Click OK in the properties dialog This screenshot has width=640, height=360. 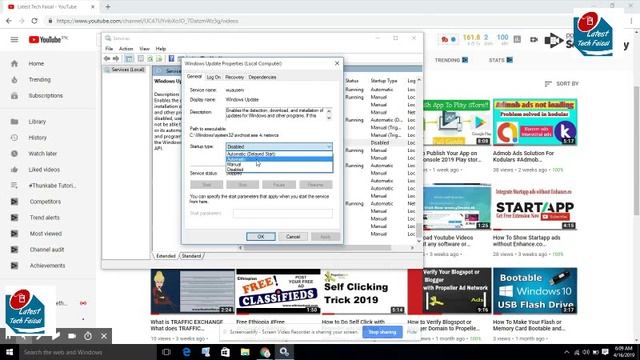click(261, 237)
